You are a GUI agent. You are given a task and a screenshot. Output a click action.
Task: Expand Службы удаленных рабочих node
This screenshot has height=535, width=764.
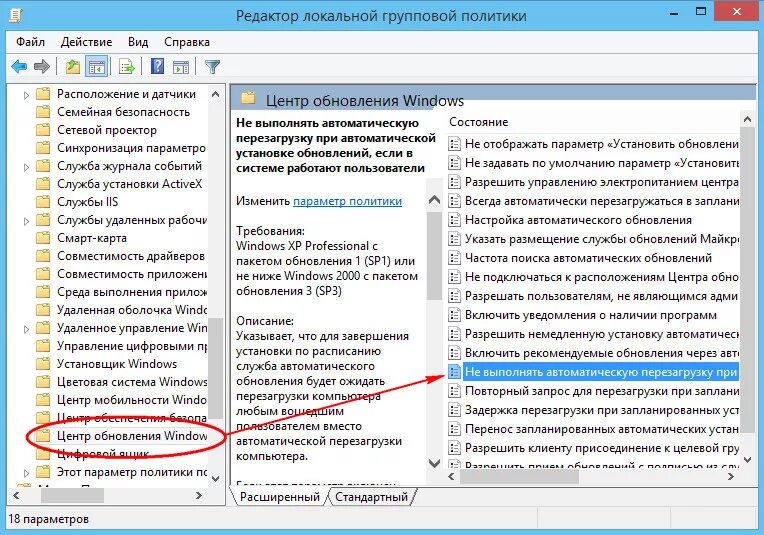pyautogui.click(x=26, y=221)
